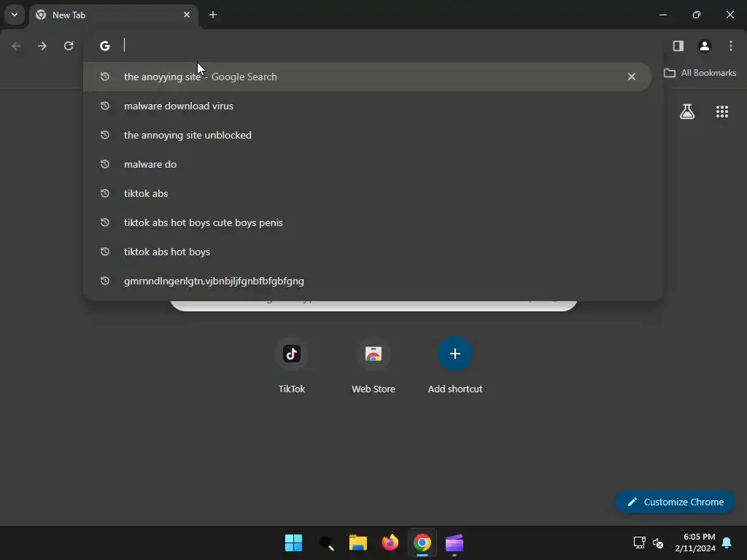This screenshot has width=747, height=560.
Task: Open the TikTok shortcut tile
Action: [x=292, y=366]
